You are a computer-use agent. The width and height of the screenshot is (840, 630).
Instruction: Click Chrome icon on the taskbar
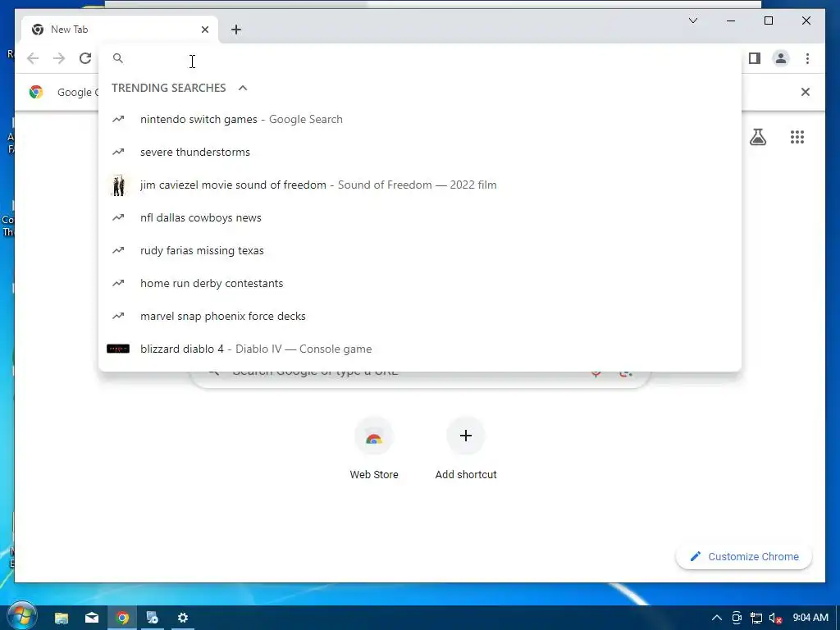coord(123,618)
